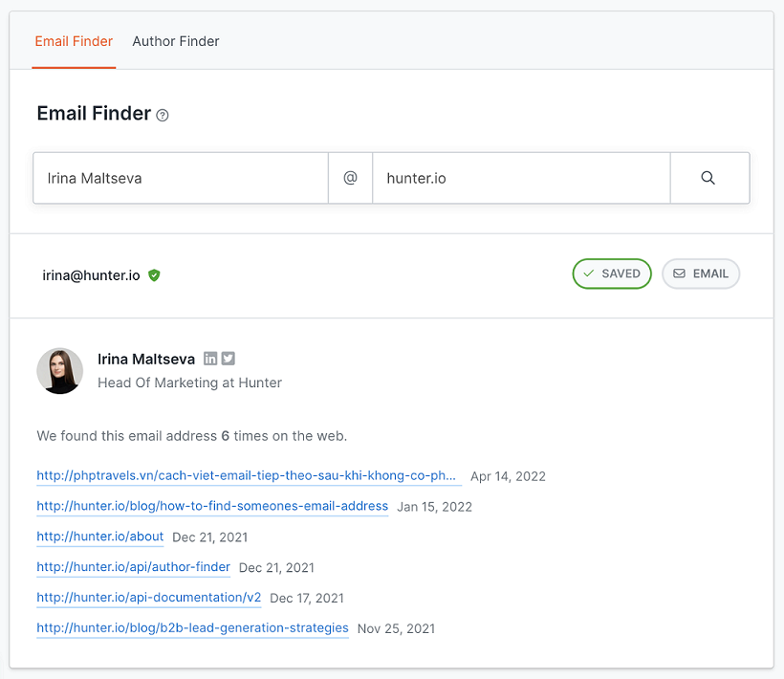This screenshot has height=679, width=784.
Task: Click the magnifying glass search button
Action: point(709,178)
